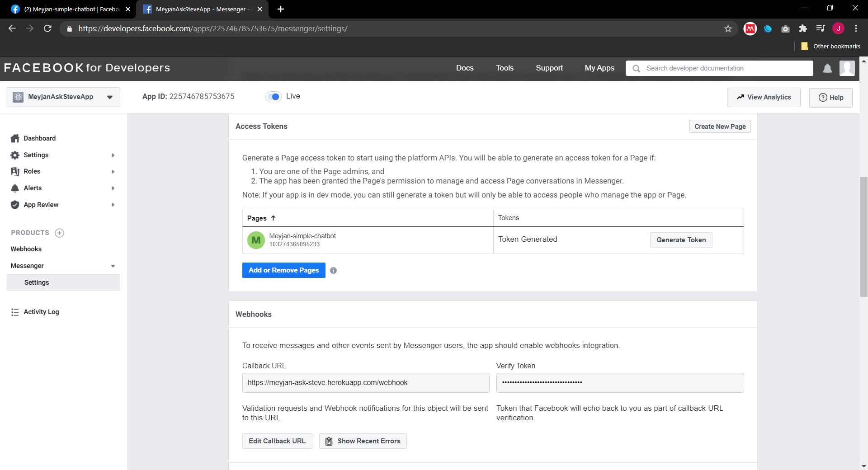Expand the Alerts sidebar submenu arrow
This screenshot has height=470, width=868.
pos(113,188)
